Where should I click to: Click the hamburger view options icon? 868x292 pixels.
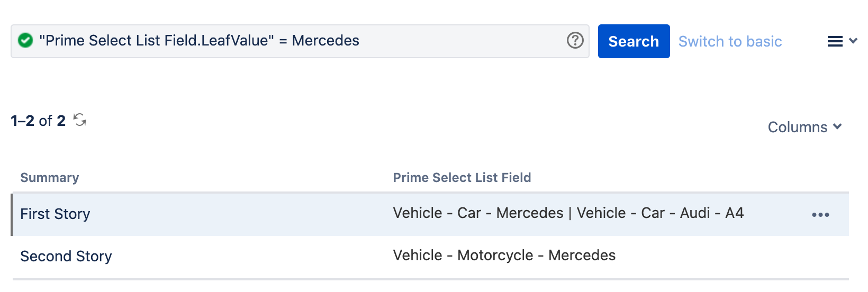click(x=835, y=41)
